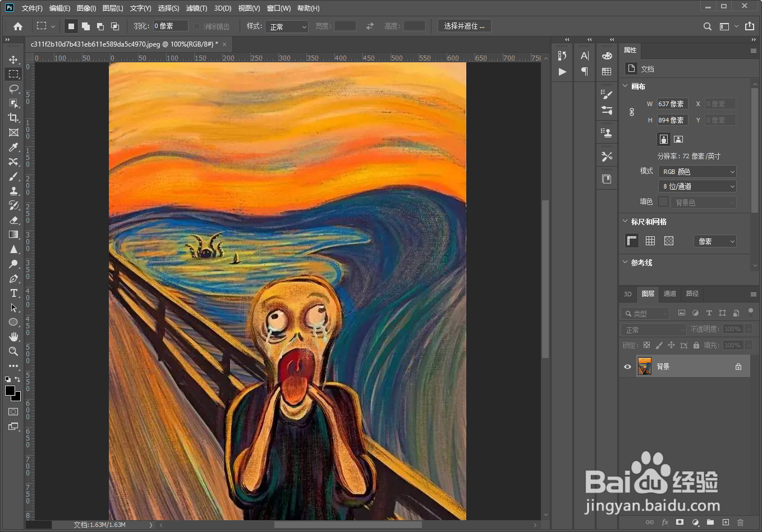Select the Eraser tool

tap(13, 220)
